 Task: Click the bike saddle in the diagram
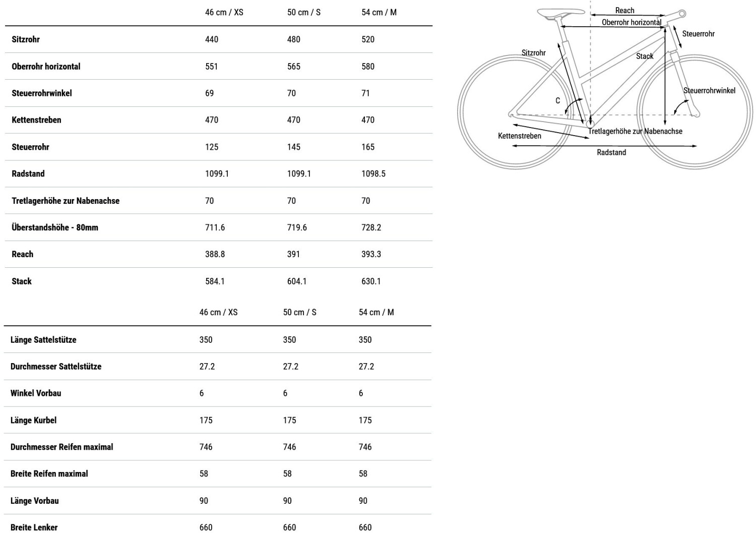click(x=560, y=13)
